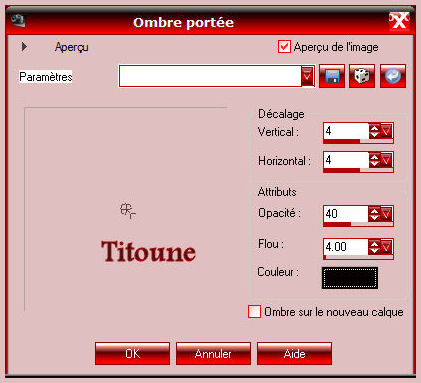421x383 pixels.
Task: Click the red slider bar under Horizontal
Action: click(x=358, y=170)
